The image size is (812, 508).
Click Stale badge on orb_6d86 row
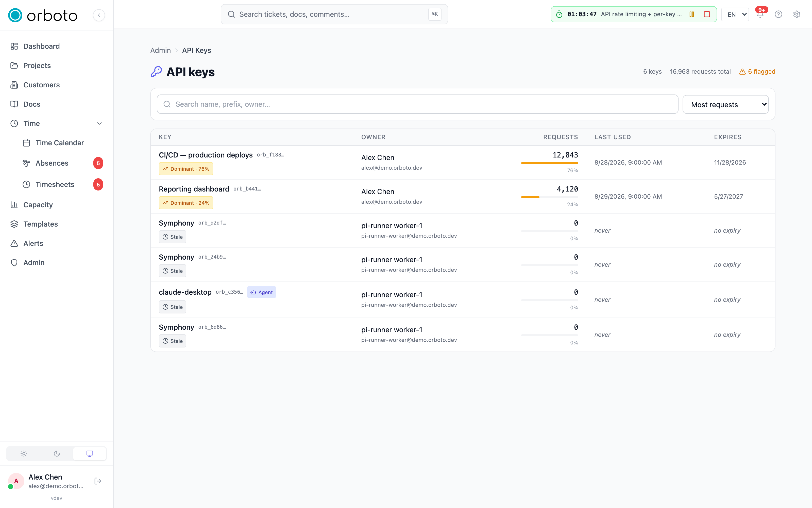point(173,341)
